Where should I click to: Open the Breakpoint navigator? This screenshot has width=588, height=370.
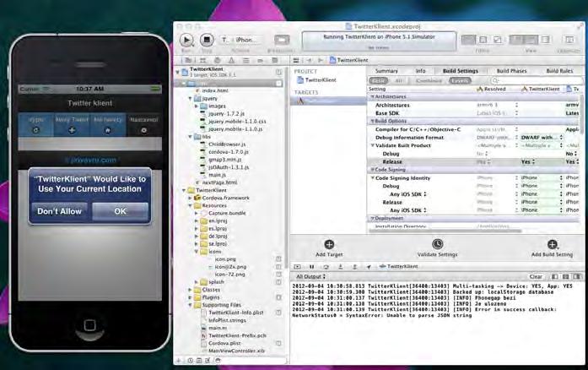click(x=260, y=60)
